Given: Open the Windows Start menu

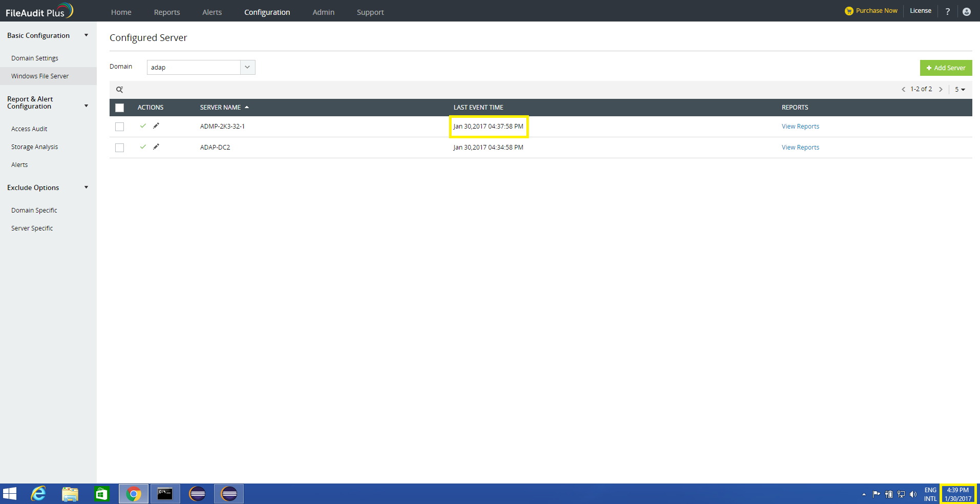Looking at the screenshot, I should point(10,494).
